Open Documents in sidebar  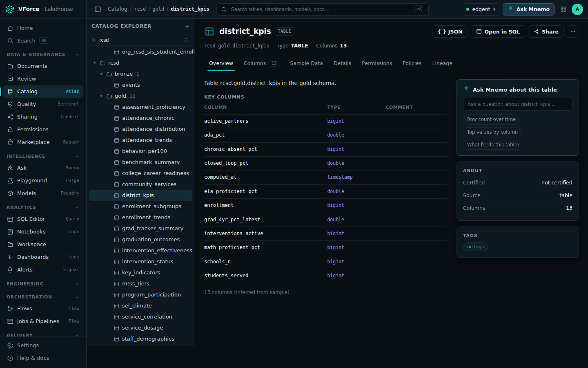tap(43, 66)
